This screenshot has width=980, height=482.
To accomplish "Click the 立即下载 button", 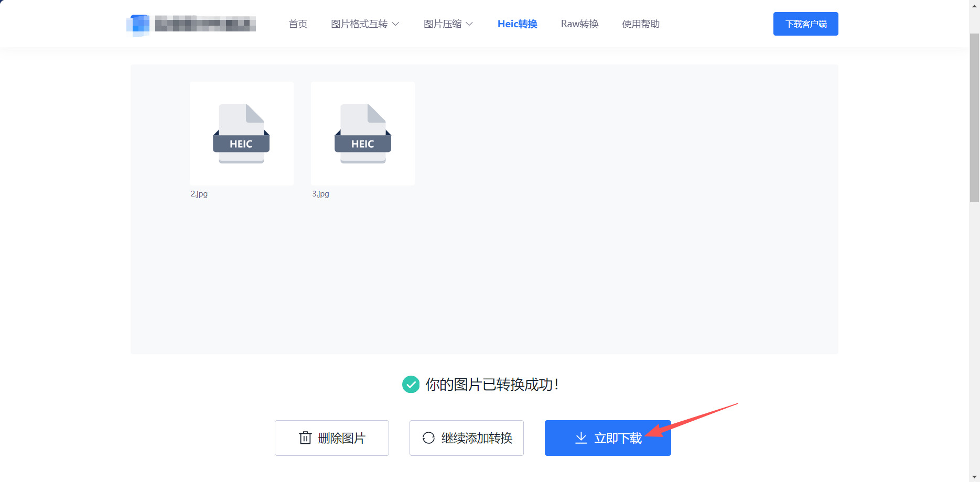I will click(x=608, y=438).
